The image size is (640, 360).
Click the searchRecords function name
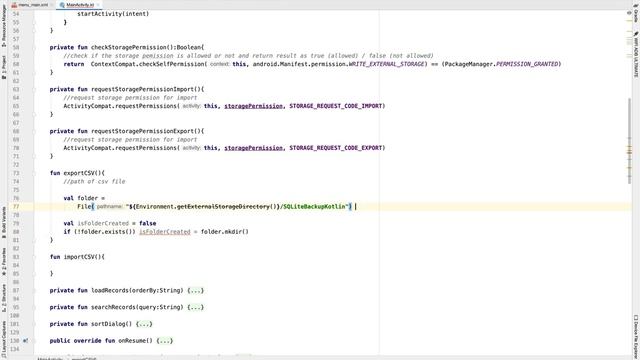pyautogui.click(x=113, y=307)
